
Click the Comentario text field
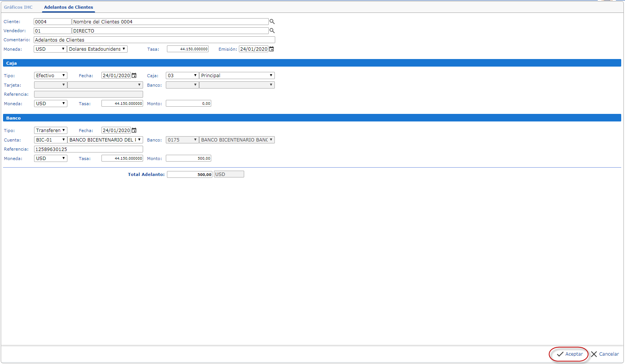pos(154,40)
